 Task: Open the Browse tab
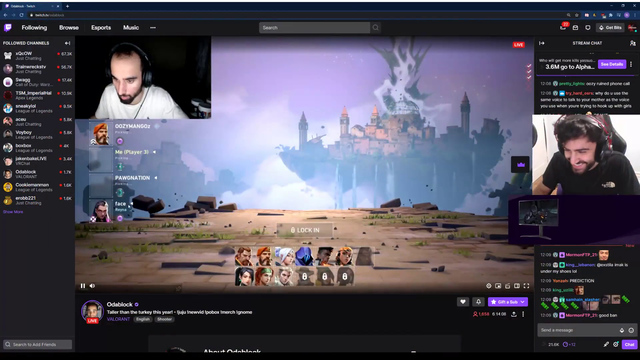click(69, 28)
